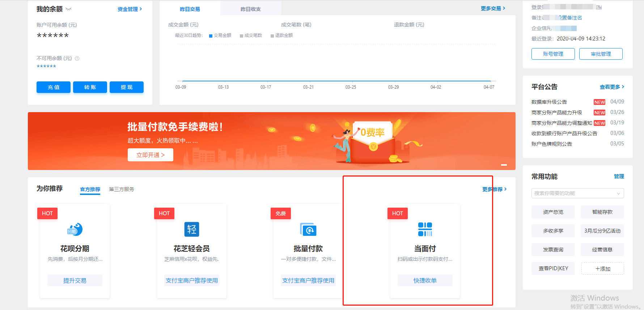Click the NEW badge beside 数据库升级公告

(599, 102)
